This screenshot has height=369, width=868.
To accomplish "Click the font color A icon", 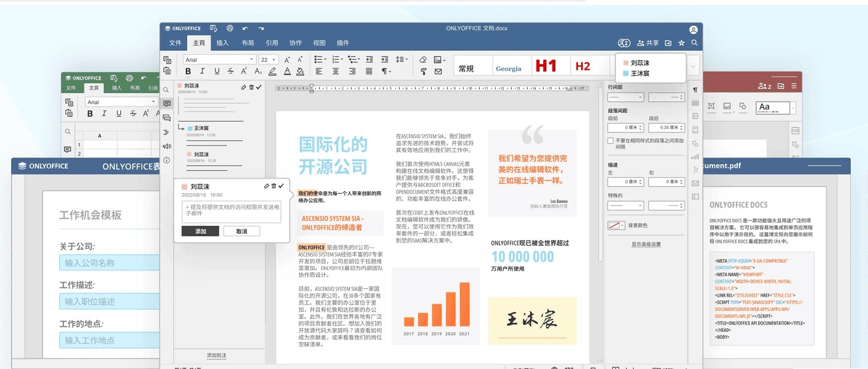I will 286,72.
